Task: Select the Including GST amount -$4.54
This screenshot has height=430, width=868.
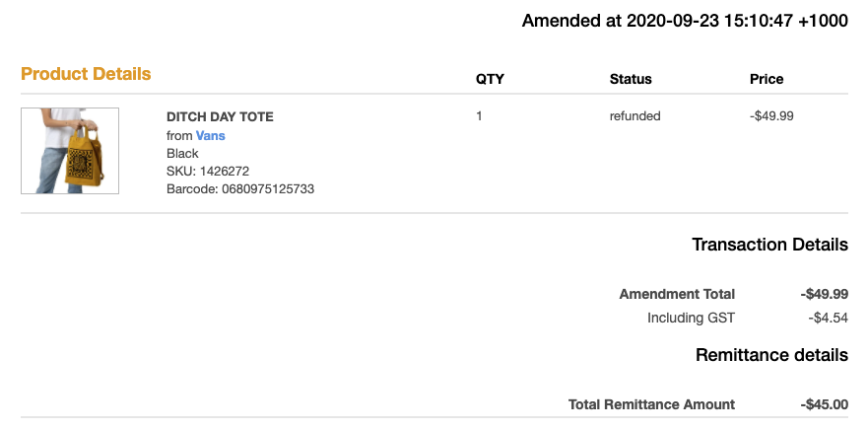Action: (x=828, y=319)
